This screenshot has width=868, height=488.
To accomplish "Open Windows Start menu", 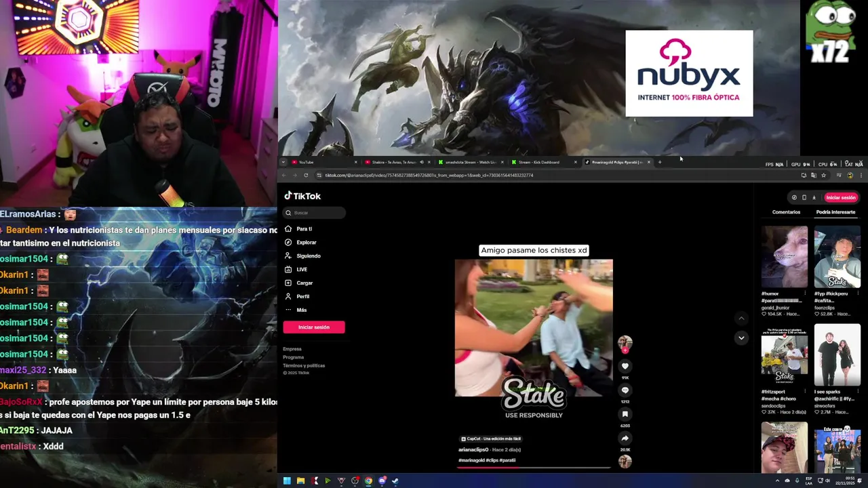I will (x=287, y=481).
